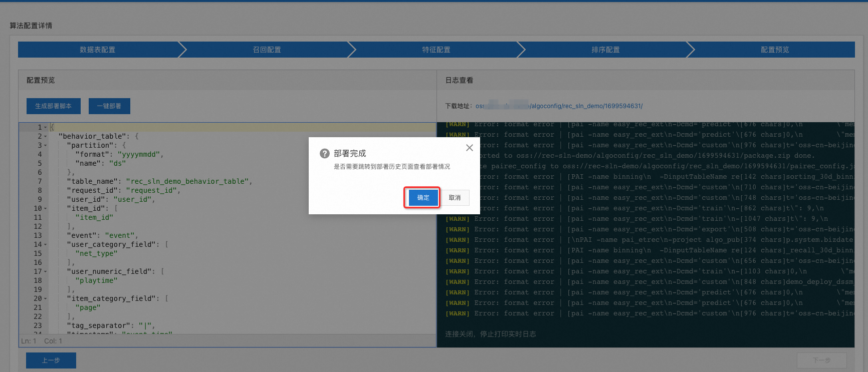This screenshot has height=372, width=868.
Task: Close the 部署完成 dialog with X
Action: tap(469, 148)
